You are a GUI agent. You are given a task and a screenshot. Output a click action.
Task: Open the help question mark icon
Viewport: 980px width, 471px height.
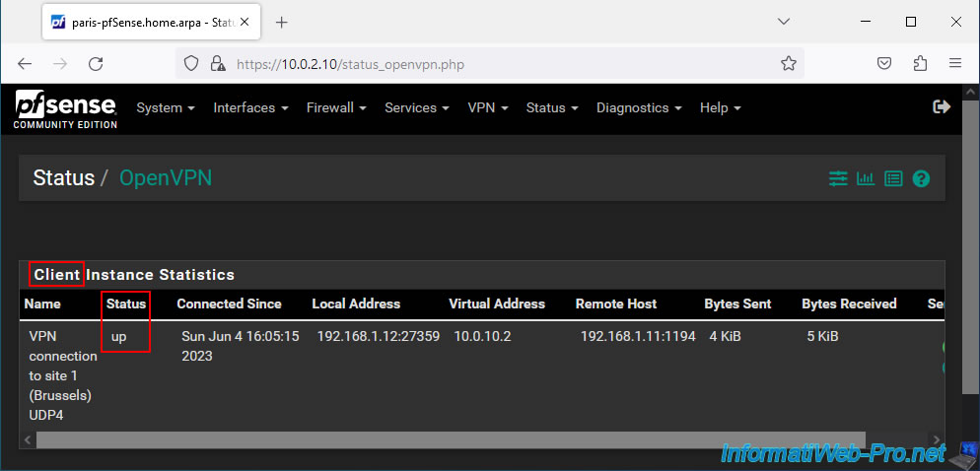coord(921,179)
